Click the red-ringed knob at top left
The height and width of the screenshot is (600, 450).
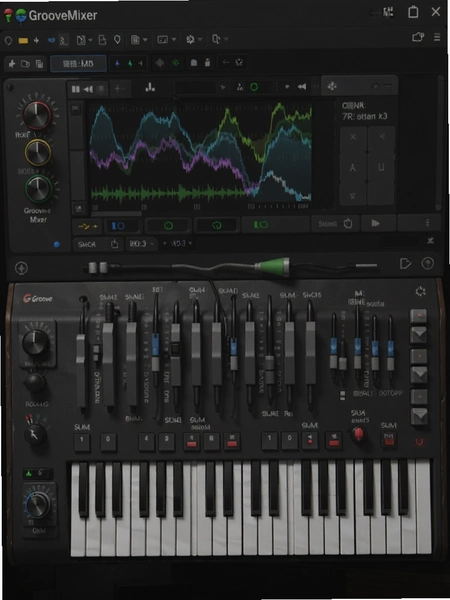click(x=37, y=115)
